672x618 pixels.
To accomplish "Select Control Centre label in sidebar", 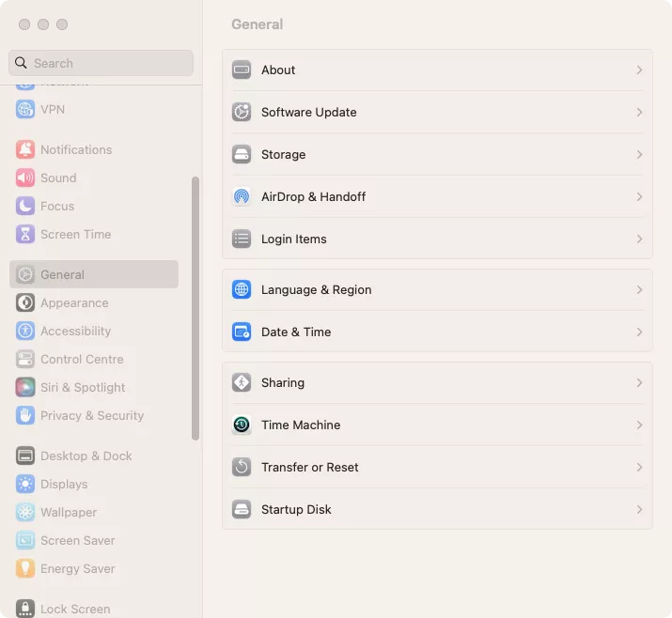I will pyautogui.click(x=82, y=360).
